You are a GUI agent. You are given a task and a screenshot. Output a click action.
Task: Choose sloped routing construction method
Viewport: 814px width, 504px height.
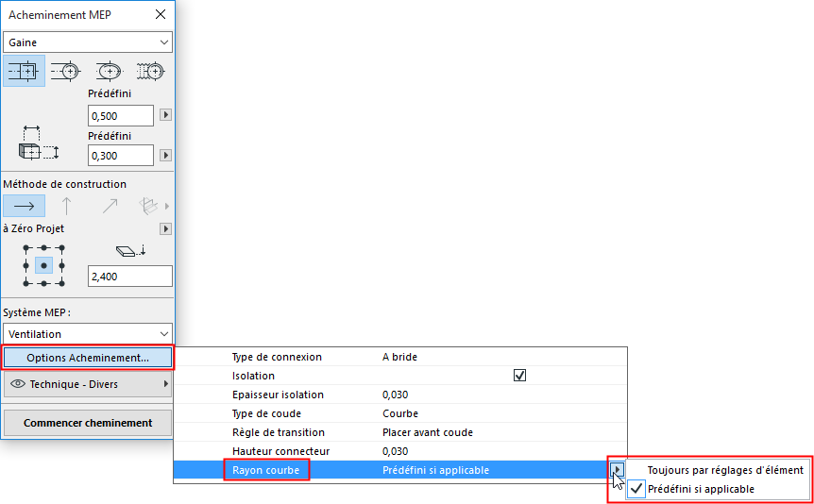click(x=109, y=206)
